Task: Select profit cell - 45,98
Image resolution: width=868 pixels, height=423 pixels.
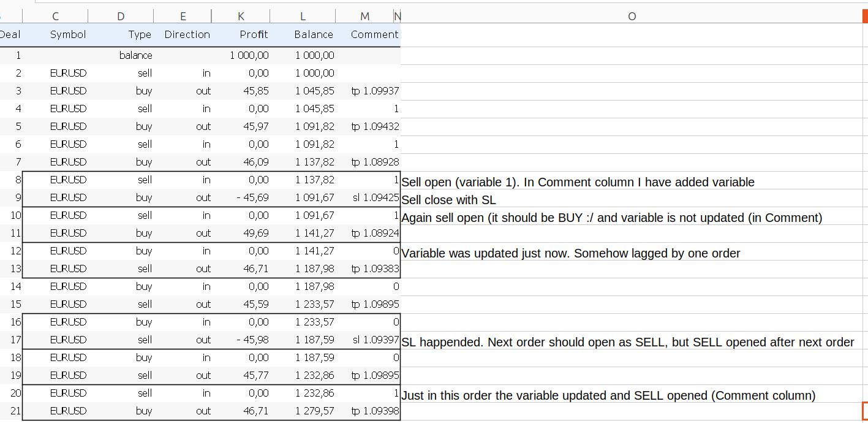Action: click(253, 340)
